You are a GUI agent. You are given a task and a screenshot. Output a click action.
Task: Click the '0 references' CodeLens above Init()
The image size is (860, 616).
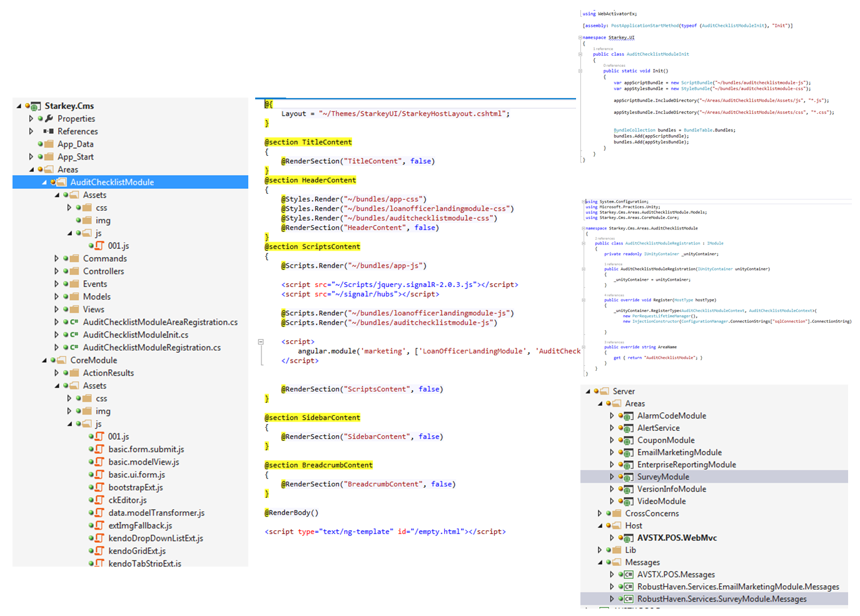(614, 66)
